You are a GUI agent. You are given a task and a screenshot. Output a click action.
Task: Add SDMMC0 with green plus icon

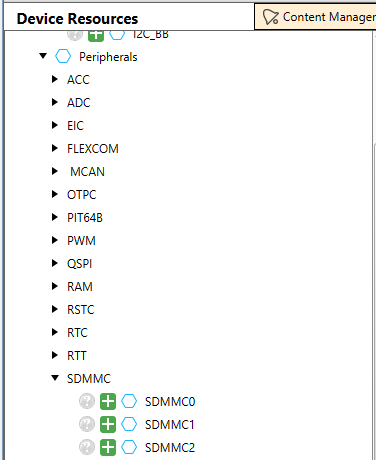click(108, 401)
